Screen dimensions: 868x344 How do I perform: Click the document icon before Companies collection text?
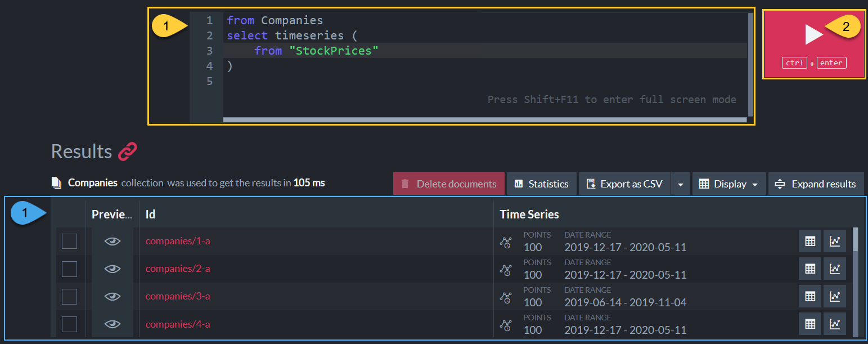click(56, 183)
